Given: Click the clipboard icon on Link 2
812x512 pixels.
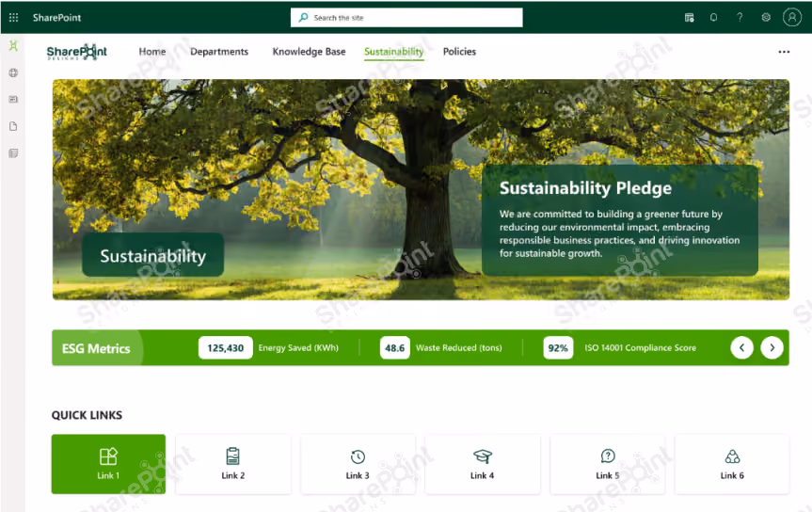Looking at the screenshot, I should 233,456.
